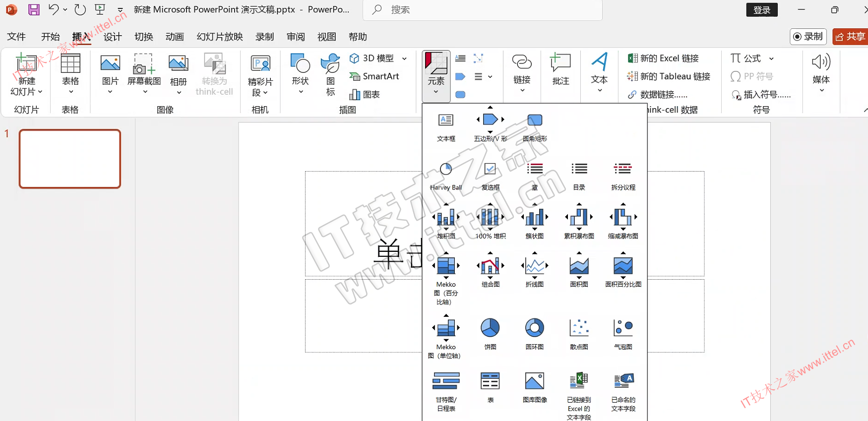Insert the chapter (章) element
868x421 pixels.
click(x=535, y=176)
